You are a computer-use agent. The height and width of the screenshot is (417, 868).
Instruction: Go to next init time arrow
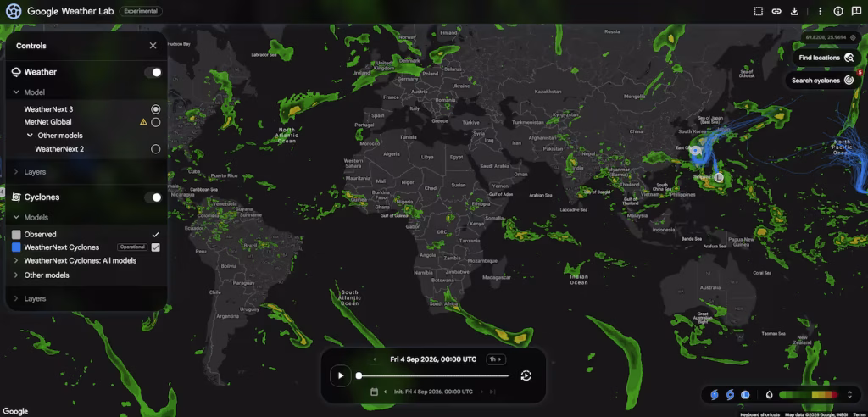[481, 392]
